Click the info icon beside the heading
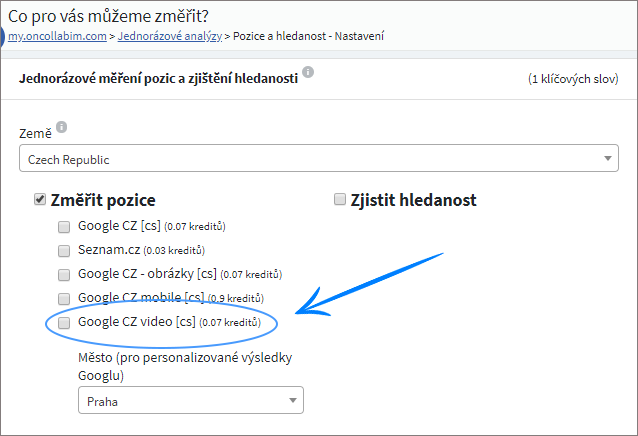Viewport: 638px width, 436px height. click(x=308, y=72)
